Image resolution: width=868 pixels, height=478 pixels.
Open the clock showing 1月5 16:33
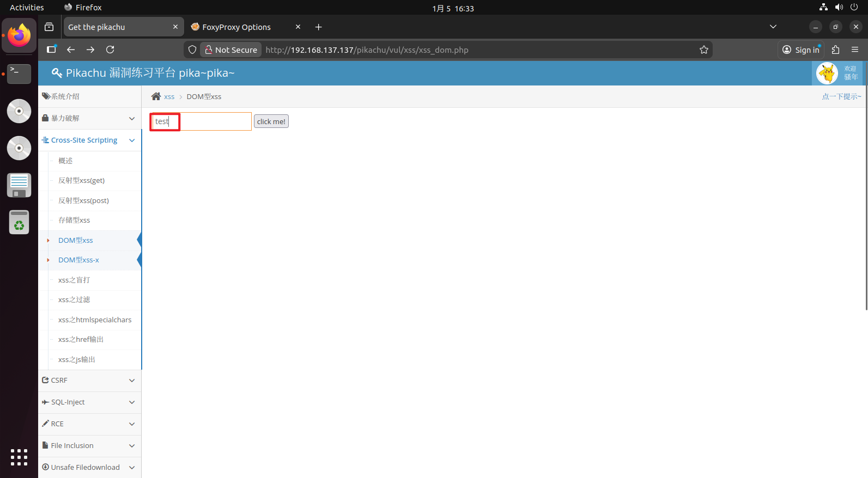[453, 8]
